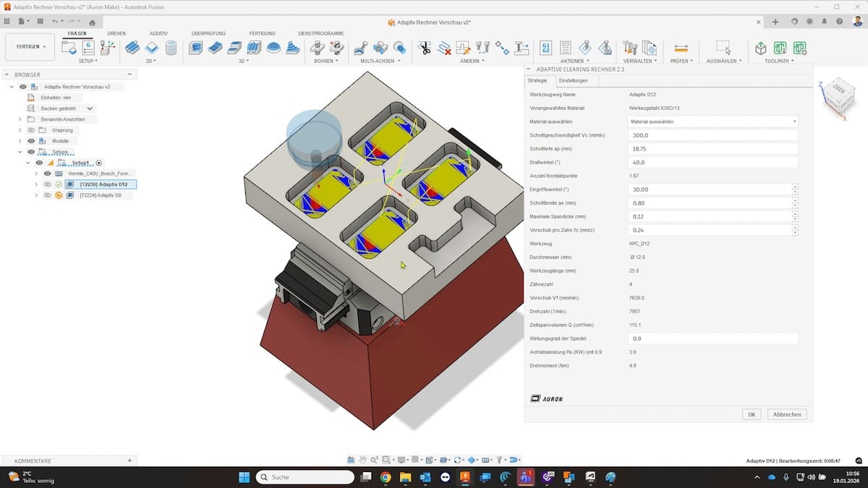Hide the Modelle node via its eye toggle
Viewport: 868px width, 488px height.
[x=31, y=141]
